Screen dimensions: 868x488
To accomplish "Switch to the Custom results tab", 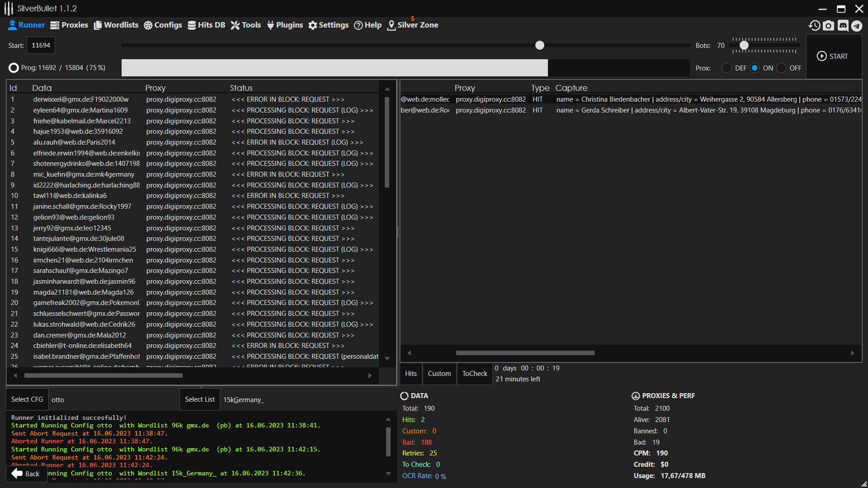I will (x=439, y=374).
